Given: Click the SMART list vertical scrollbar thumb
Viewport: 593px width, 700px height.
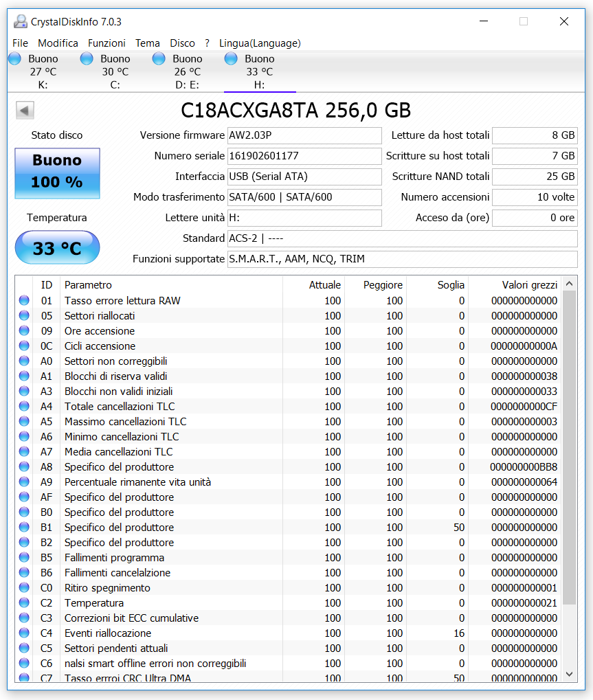Looking at the screenshot, I should tap(570, 447).
